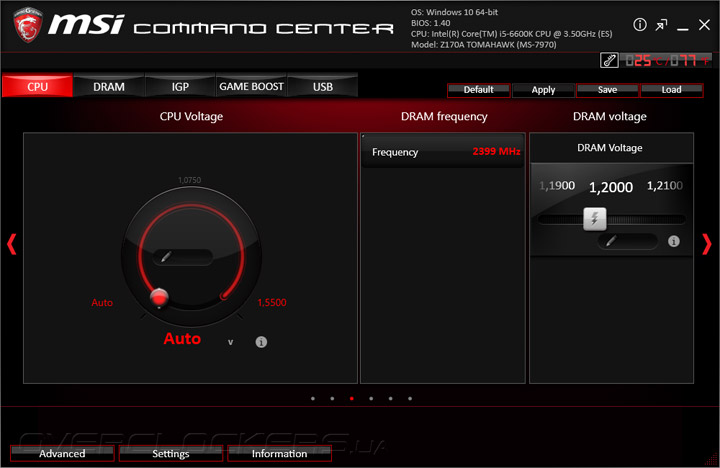Click the Save profile button
The height and width of the screenshot is (468, 720).
tap(608, 90)
